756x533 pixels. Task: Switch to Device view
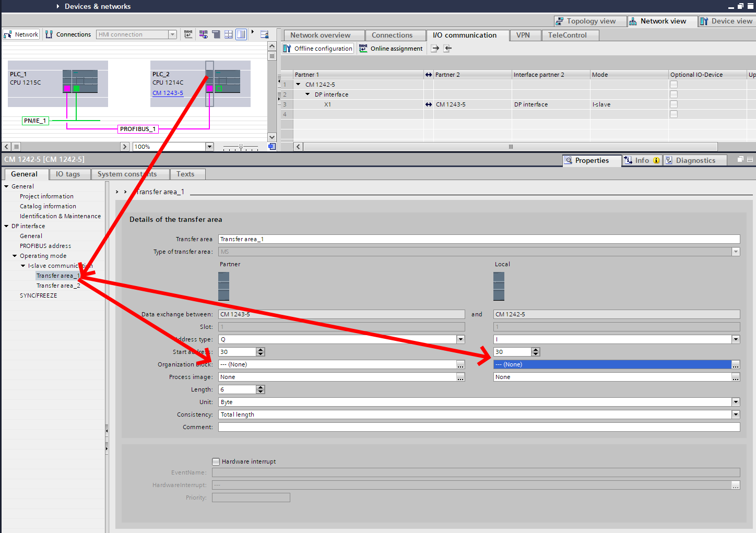[726, 21]
